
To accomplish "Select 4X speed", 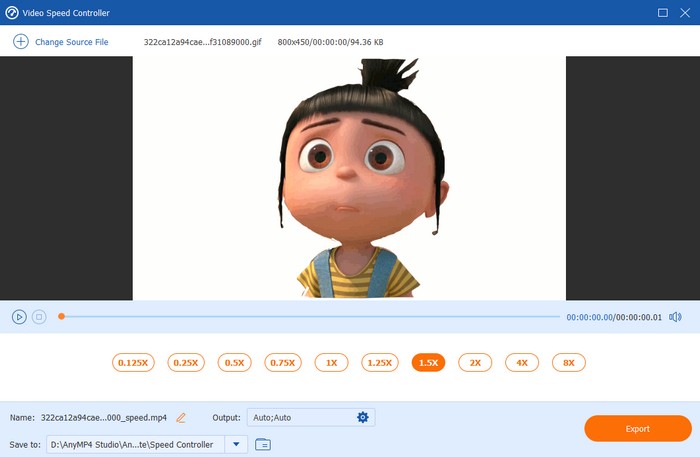I will (x=522, y=362).
